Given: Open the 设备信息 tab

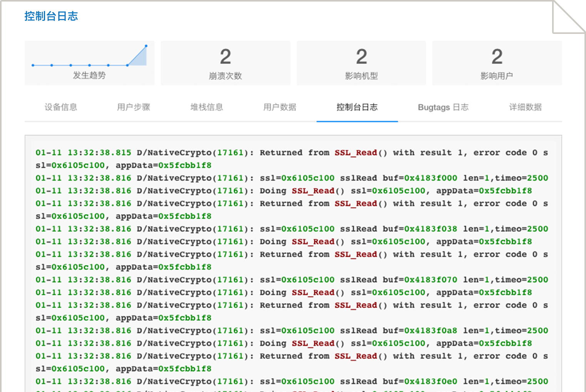Looking at the screenshot, I should coord(61,107).
